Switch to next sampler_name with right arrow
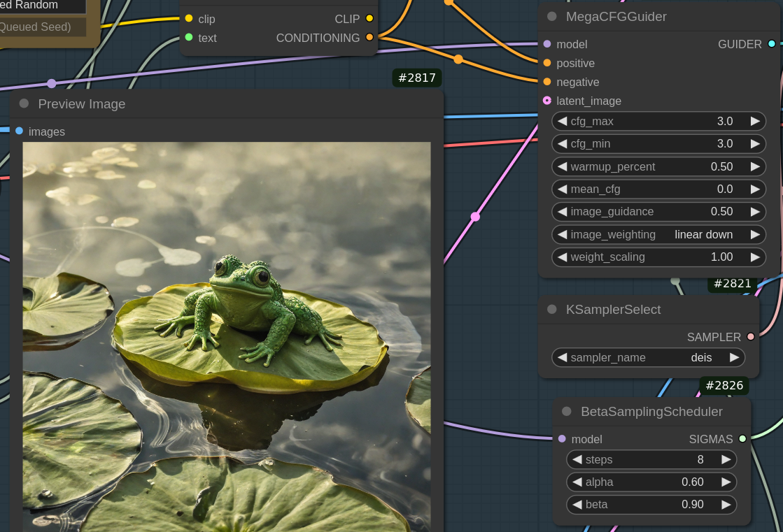This screenshot has width=783, height=532. (x=734, y=357)
